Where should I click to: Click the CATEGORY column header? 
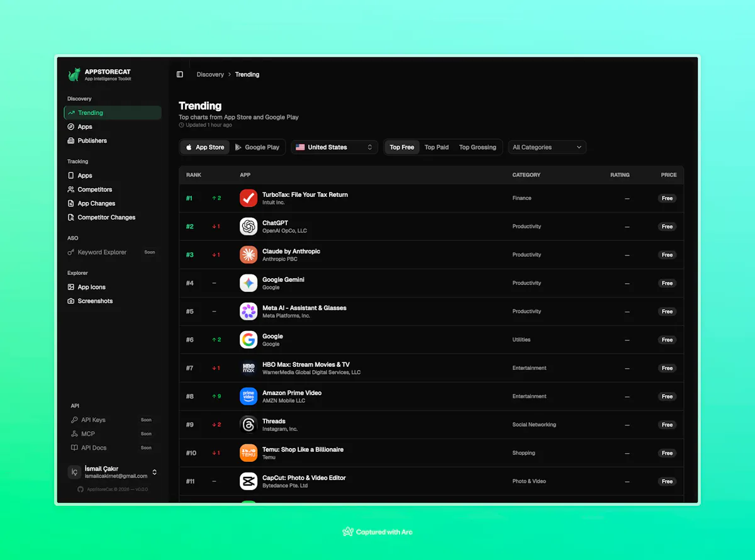click(527, 175)
